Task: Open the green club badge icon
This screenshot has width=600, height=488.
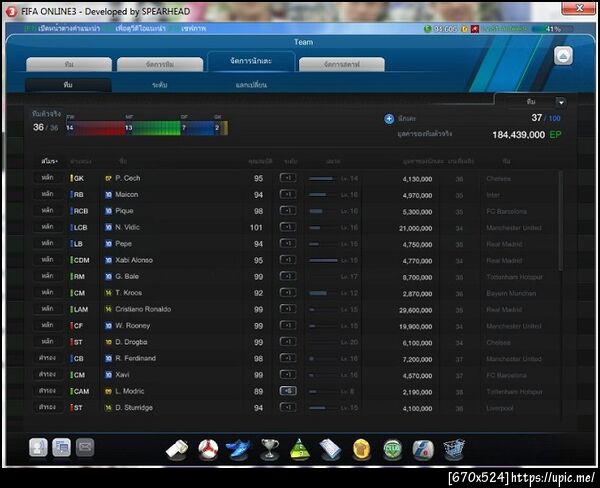Action: tap(392, 449)
